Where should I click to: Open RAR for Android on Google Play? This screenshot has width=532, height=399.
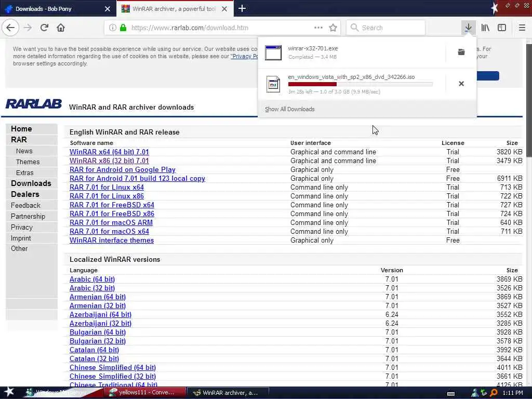coord(123,169)
